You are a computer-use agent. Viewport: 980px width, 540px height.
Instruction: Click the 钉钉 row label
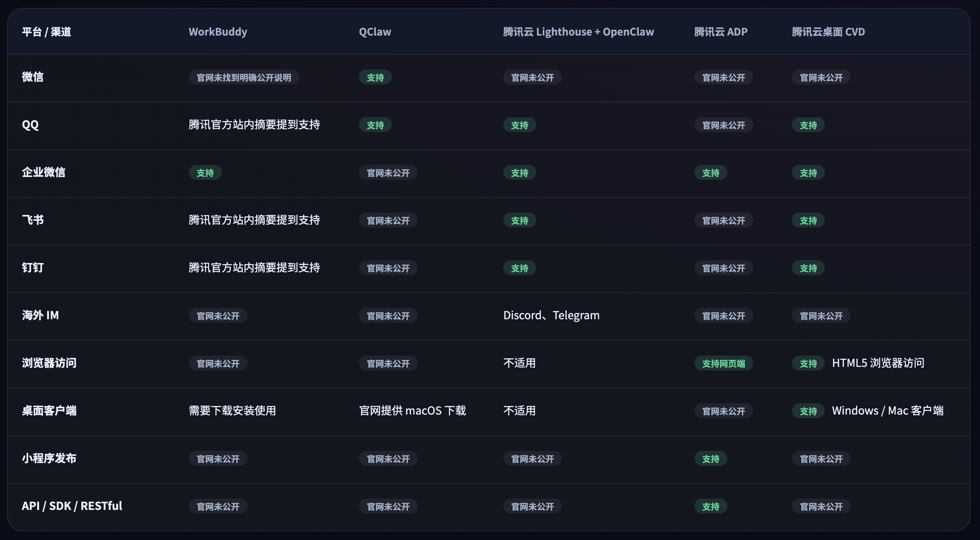33,268
